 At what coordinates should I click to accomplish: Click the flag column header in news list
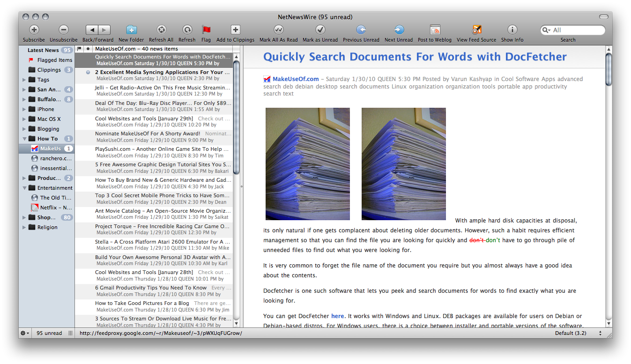pos(79,49)
